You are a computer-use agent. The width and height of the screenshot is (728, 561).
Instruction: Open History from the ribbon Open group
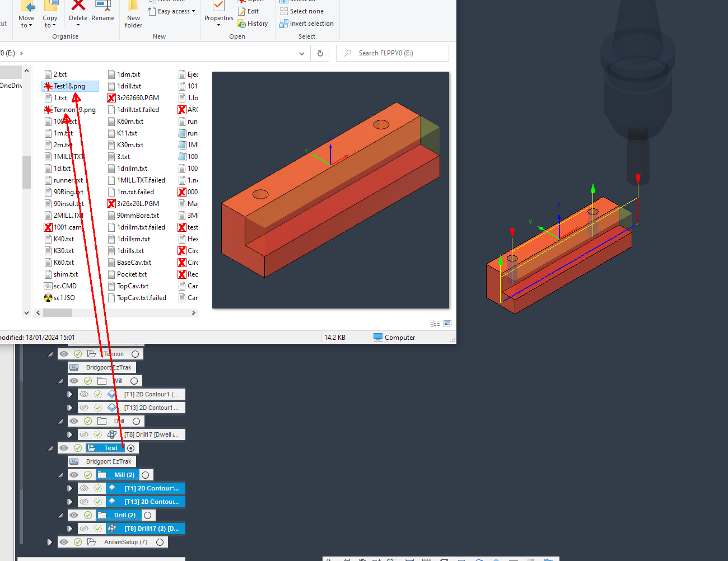pyautogui.click(x=253, y=24)
